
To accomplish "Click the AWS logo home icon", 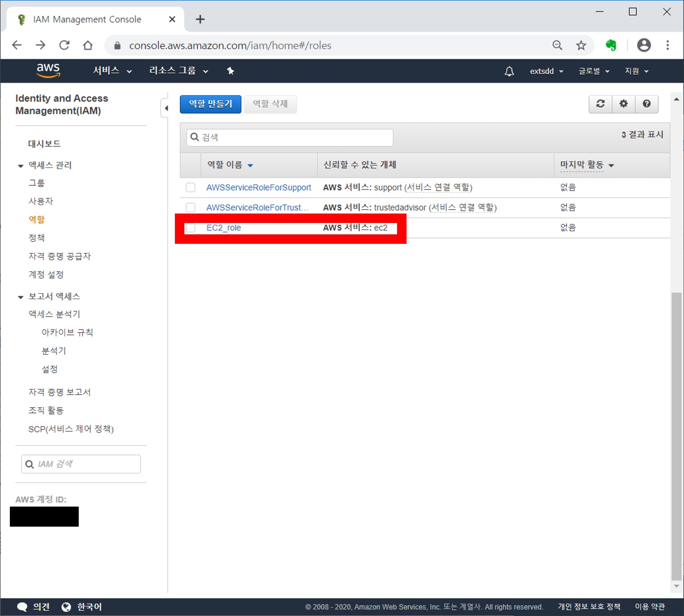I will (48, 70).
